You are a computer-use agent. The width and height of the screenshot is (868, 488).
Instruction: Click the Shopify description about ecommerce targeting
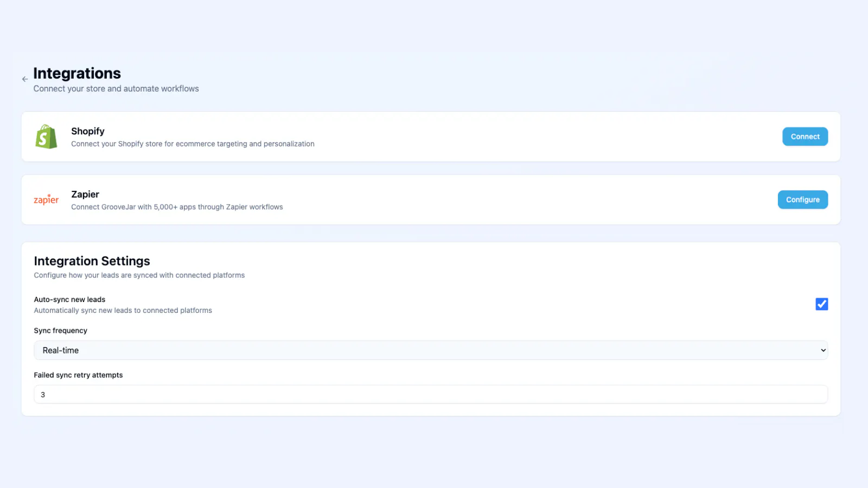[x=193, y=144]
